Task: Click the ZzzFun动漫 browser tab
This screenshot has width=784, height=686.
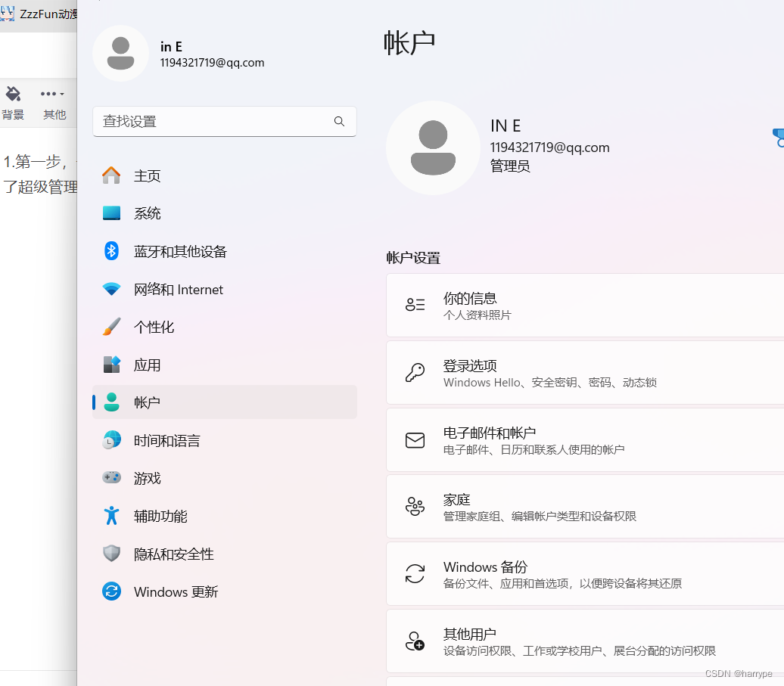Action: tap(39, 14)
